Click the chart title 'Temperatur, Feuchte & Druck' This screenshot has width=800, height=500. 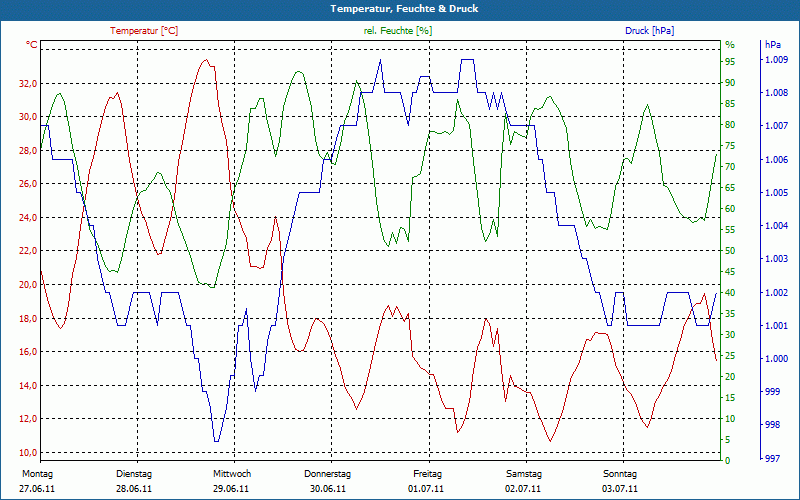pos(404,9)
